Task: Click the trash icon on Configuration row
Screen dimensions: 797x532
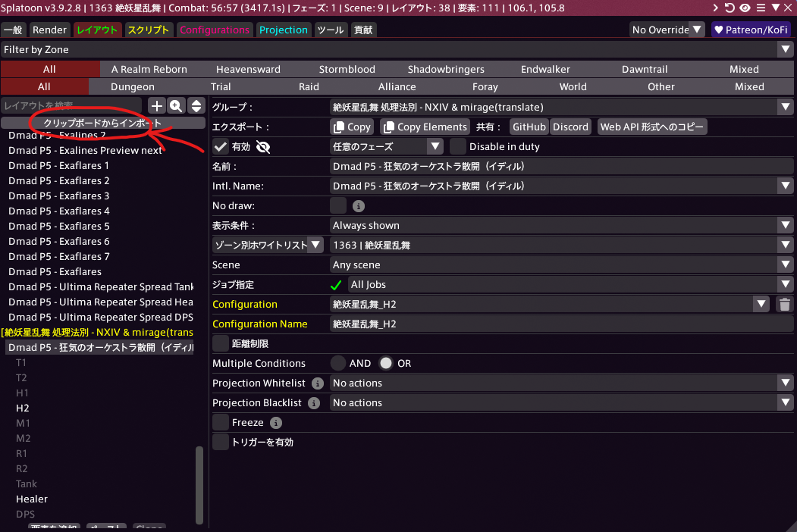Action: click(x=785, y=305)
